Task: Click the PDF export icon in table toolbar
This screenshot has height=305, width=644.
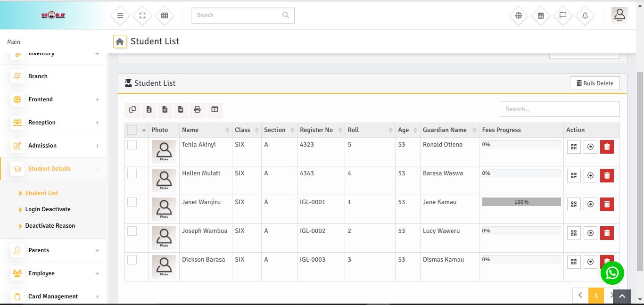Action: (x=181, y=109)
